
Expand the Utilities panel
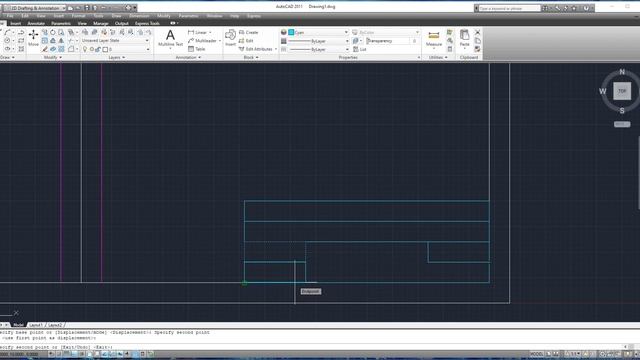[x=438, y=58]
